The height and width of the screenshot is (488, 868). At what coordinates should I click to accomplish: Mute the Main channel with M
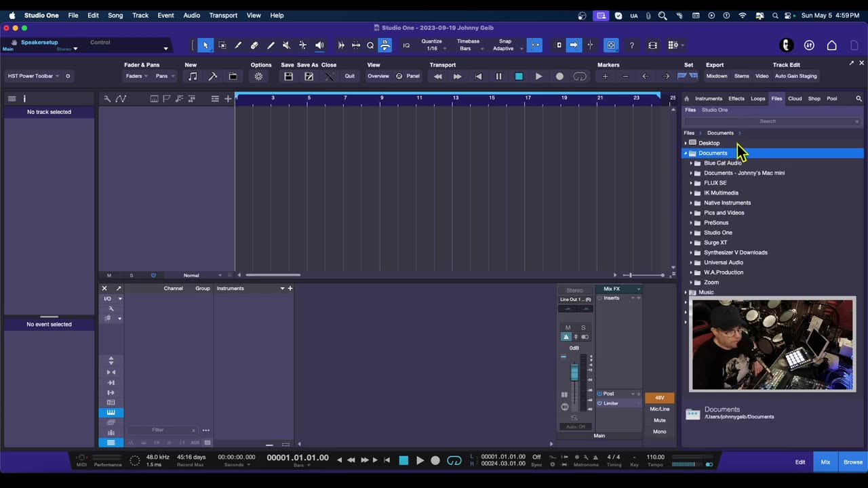click(x=568, y=327)
